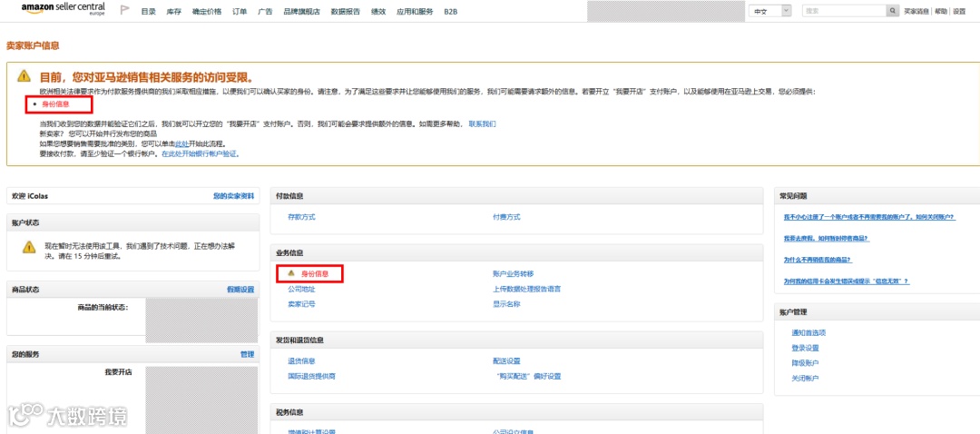Click the large warning triangle in the alert banner
980x434 pixels.
point(24,76)
